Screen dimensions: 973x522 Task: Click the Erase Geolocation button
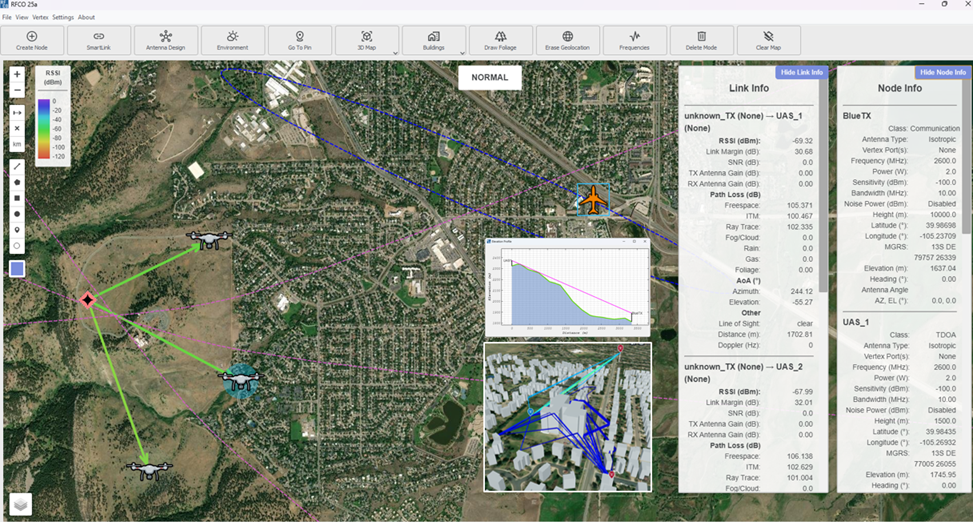click(567, 40)
